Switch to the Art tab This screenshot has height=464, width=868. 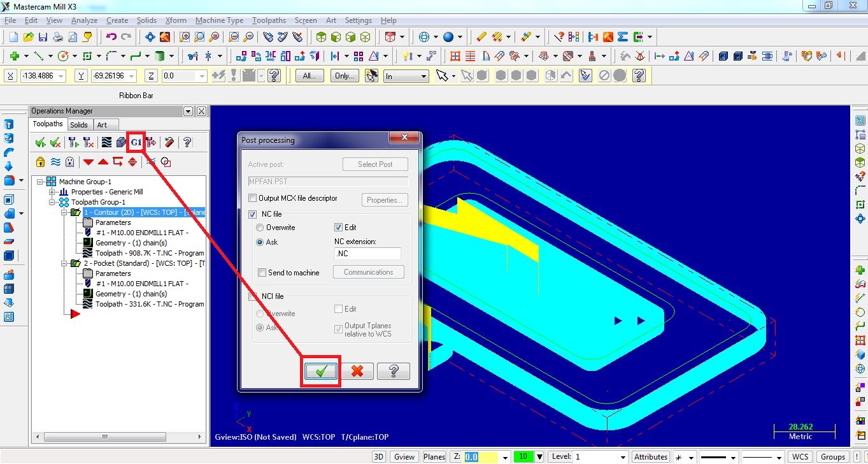102,125
